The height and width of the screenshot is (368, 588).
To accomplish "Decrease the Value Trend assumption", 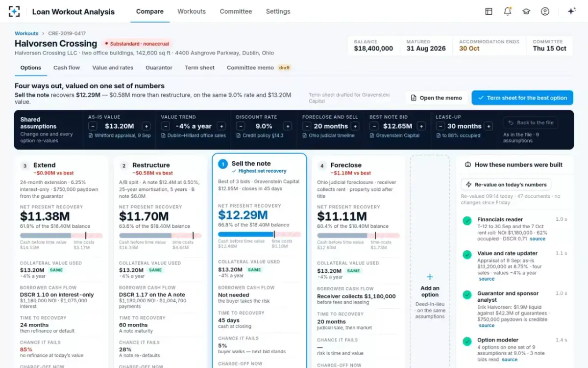I will [165, 126].
